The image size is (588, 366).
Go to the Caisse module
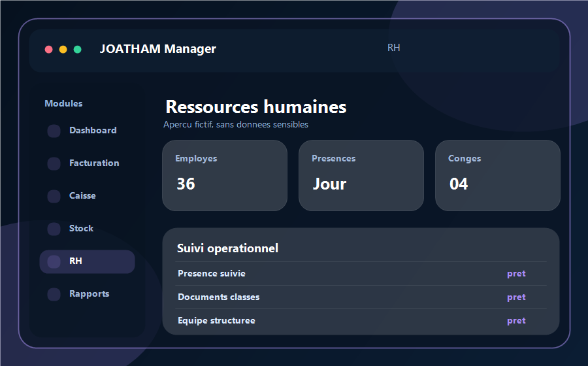coord(87,196)
